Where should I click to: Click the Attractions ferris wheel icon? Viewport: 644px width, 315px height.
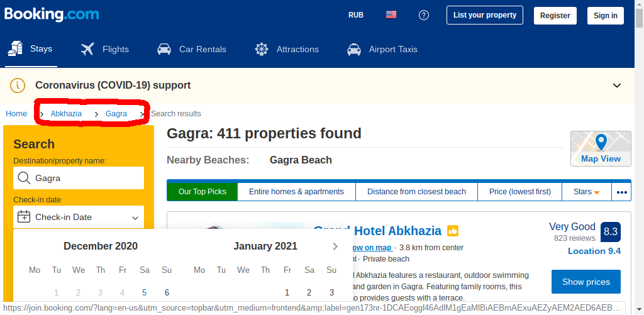click(x=262, y=49)
